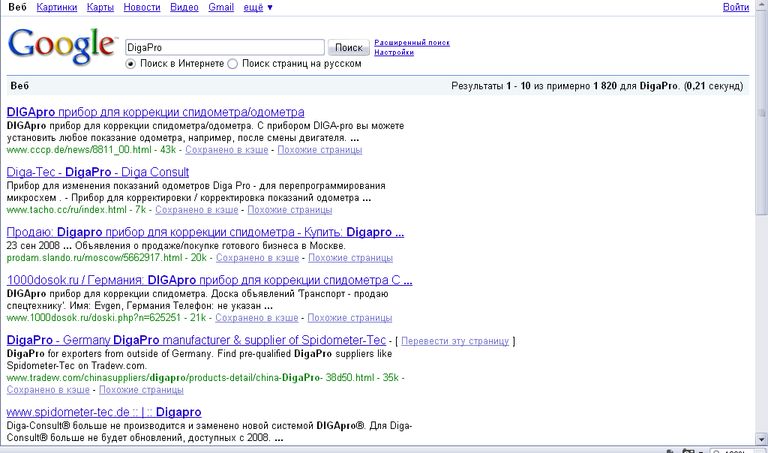Click scrollbar down arrow at bottom
The image size is (768, 453).
coord(761,439)
